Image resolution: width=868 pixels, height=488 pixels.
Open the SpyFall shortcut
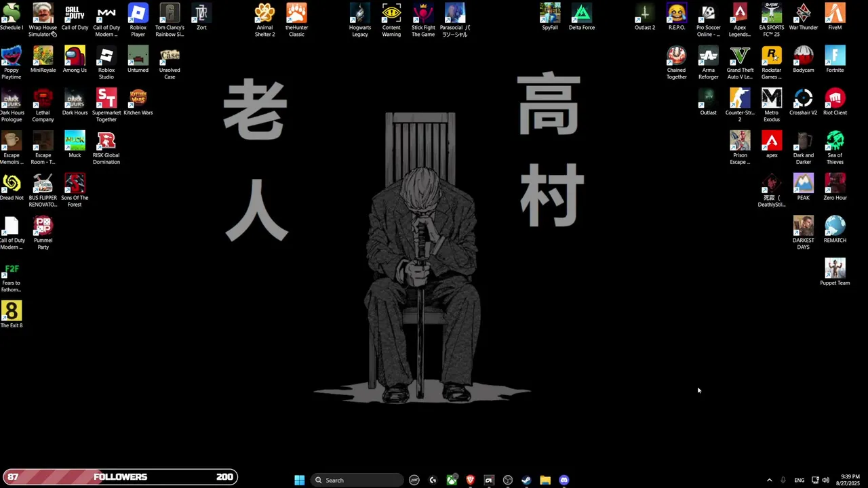point(550,17)
